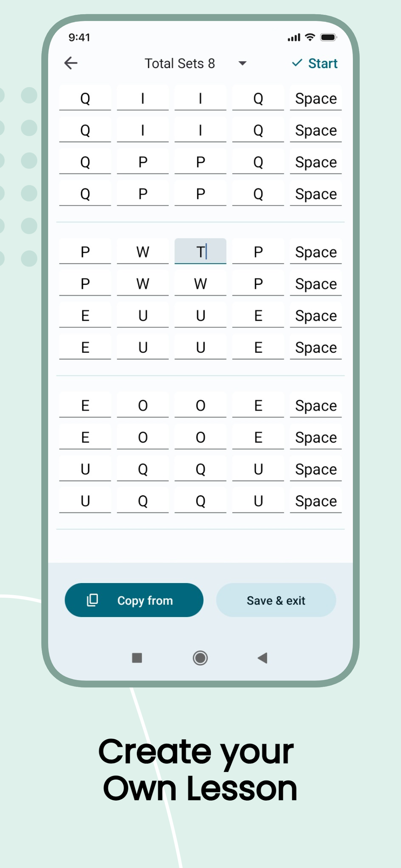Tap Start to begin the lesson
Image resolution: width=401 pixels, height=868 pixels.
pyautogui.click(x=322, y=63)
